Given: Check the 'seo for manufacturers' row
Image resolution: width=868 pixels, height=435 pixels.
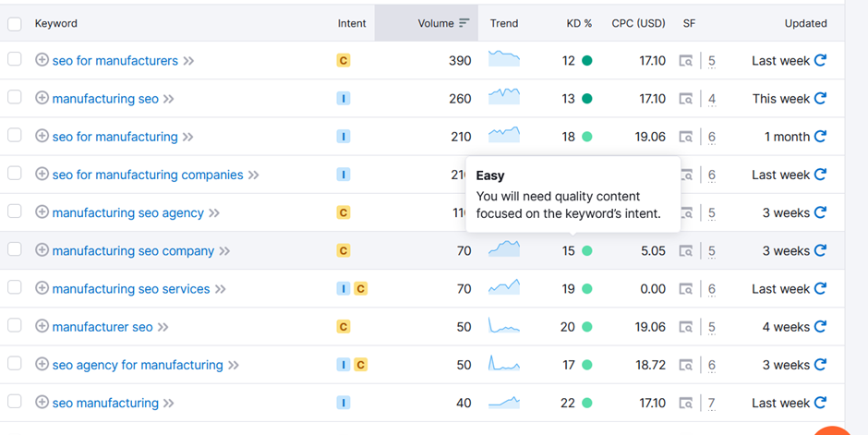Looking at the screenshot, I should pyautogui.click(x=15, y=59).
